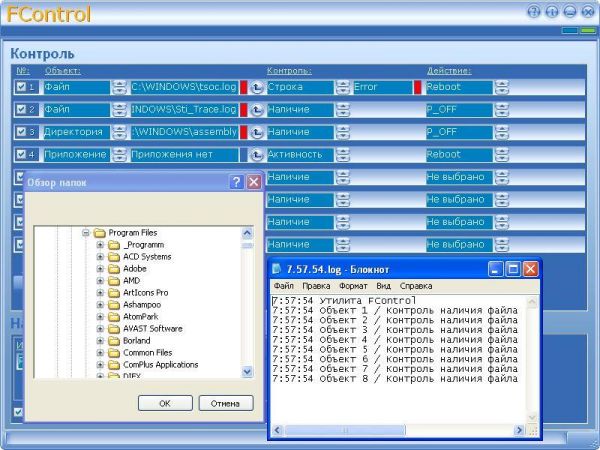Image resolution: width=600 pixels, height=450 pixels.
Task: Click the round refresh icon in row 1
Action: [256, 88]
